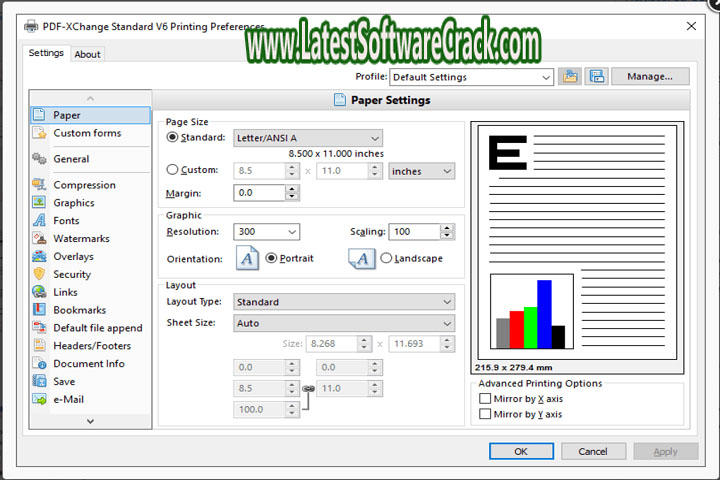This screenshot has width=720, height=480.
Task: Confirm with the OK button
Action: [521, 451]
